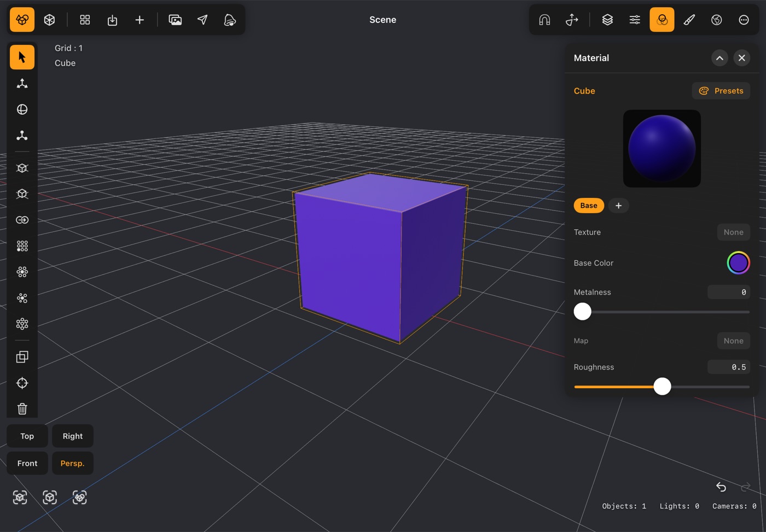
Task: Switch to Persp. view
Action: click(x=73, y=463)
